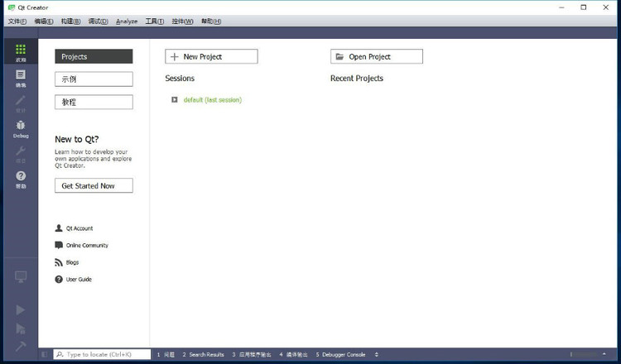621x364 pixels.
Task: Minimize the Qt Creator window
Action: pyautogui.click(x=561, y=7)
